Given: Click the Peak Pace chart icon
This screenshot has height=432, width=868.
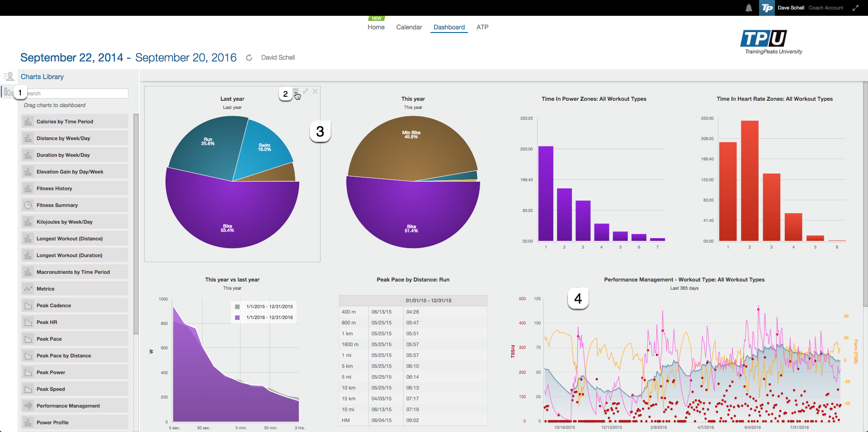Looking at the screenshot, I should point(28,339).
